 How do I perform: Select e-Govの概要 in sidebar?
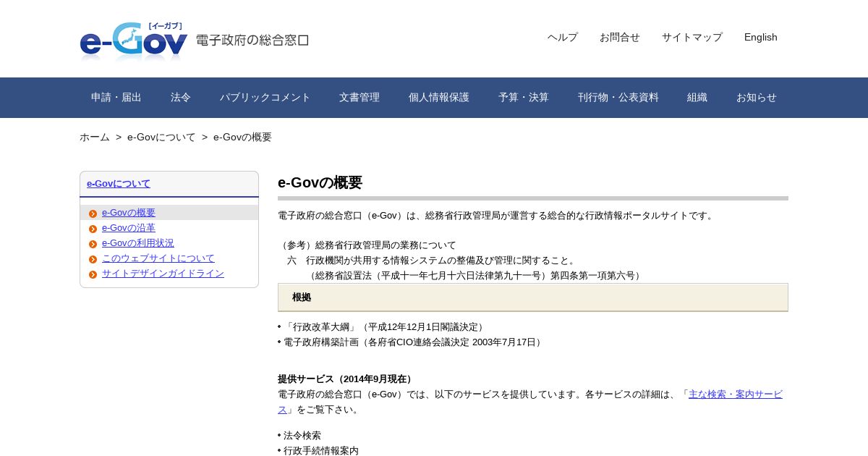point(129,213)
